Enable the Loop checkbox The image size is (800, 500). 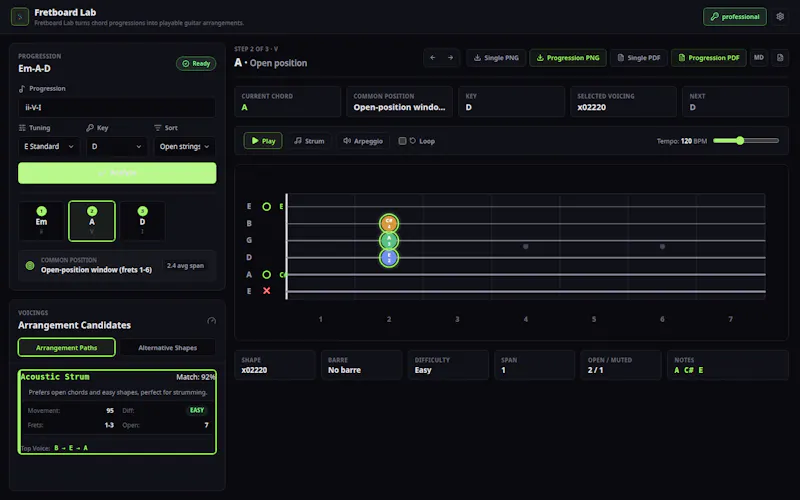[402, 141]
